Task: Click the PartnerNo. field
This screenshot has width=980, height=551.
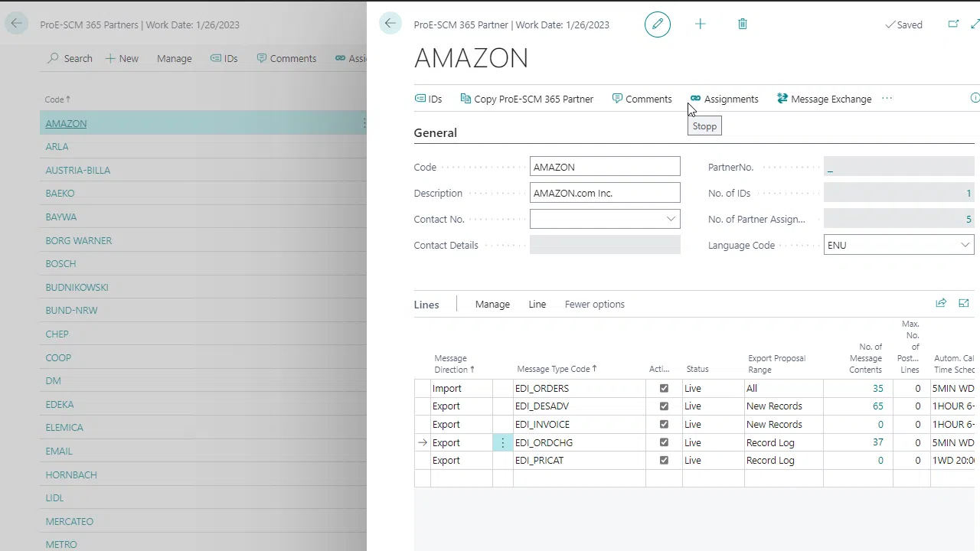Action: click(x=899, y=167)
